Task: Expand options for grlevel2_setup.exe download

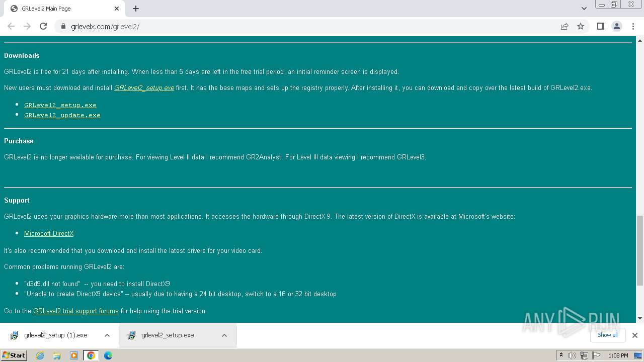Action: 224,335
